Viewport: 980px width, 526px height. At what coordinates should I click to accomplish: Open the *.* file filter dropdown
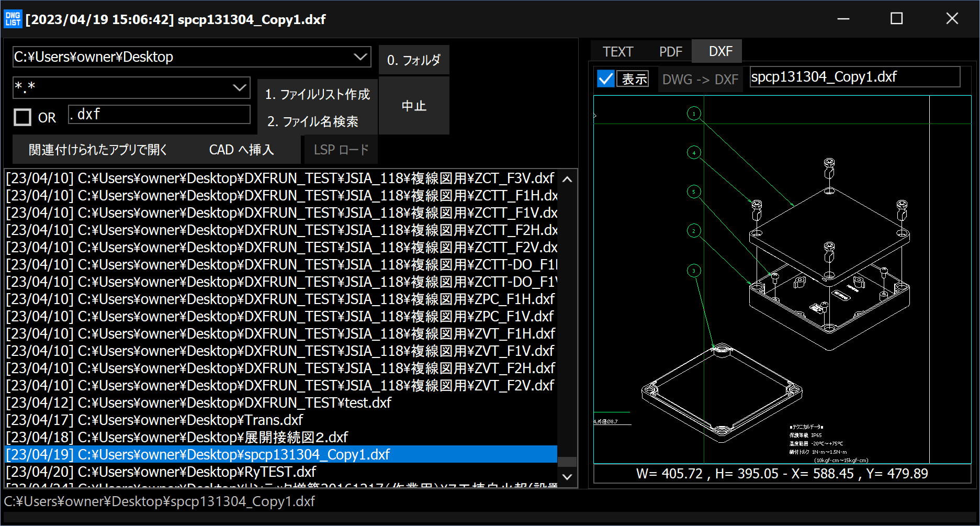tap(240, 87)
